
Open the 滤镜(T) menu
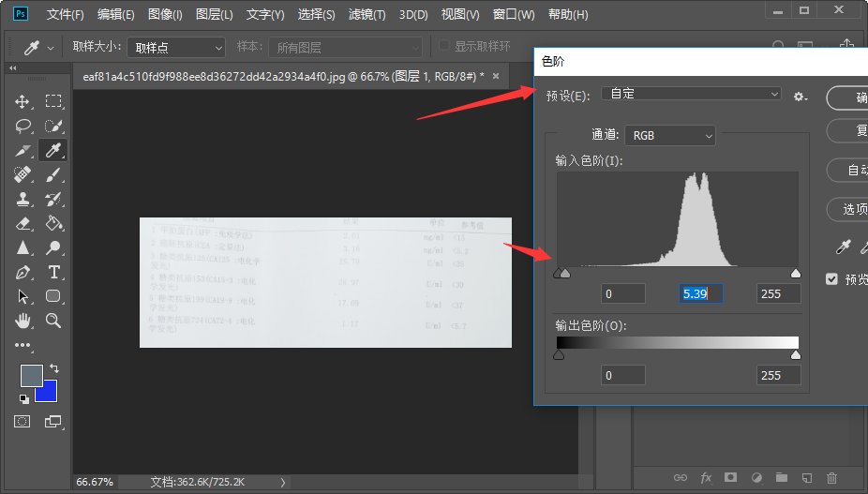[x=367, y=14]
